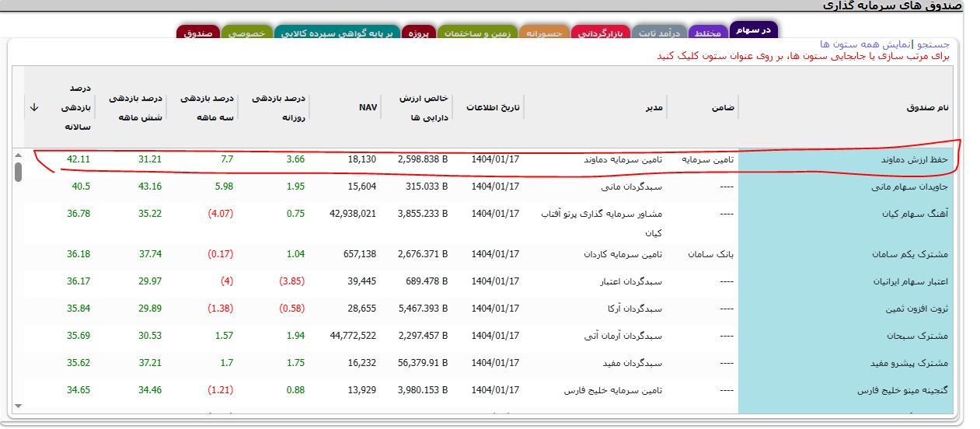Screen dimensions: 980x429
Task: Sort by the تاریخ اطلاعات column header
Action: click(x=493, y=107)
